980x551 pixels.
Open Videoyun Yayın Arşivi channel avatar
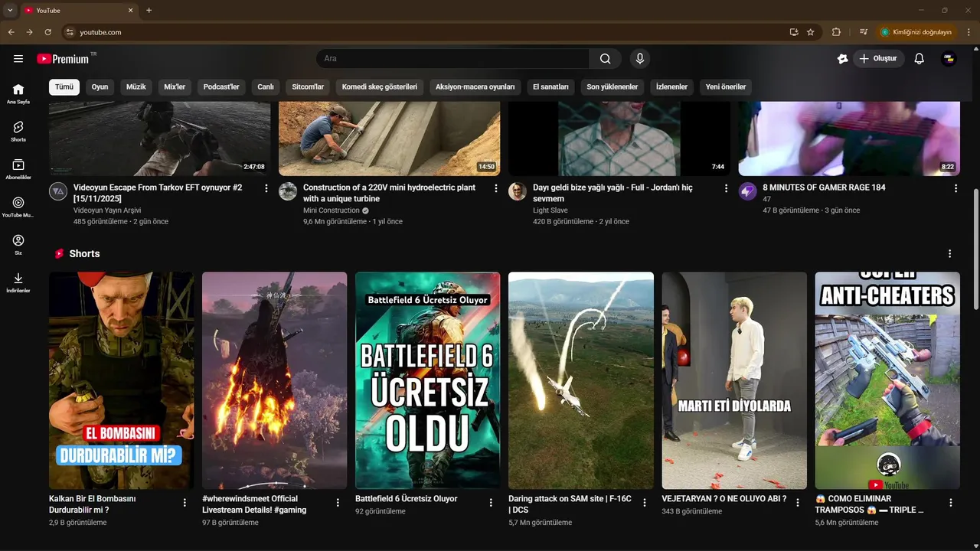click(x=58, y=191)
